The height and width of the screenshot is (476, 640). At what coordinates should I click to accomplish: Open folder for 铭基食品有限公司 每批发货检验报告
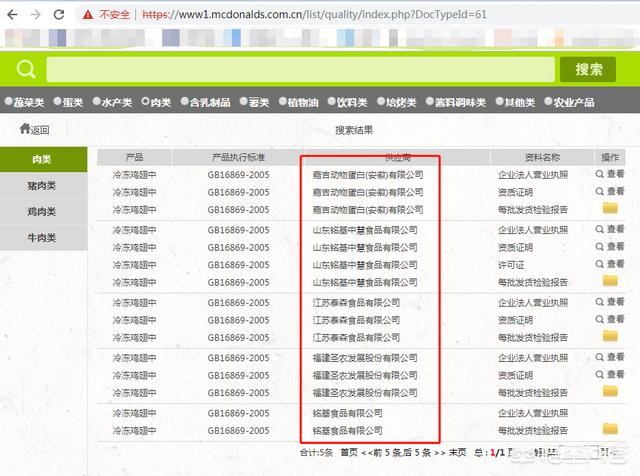(610, 429)
